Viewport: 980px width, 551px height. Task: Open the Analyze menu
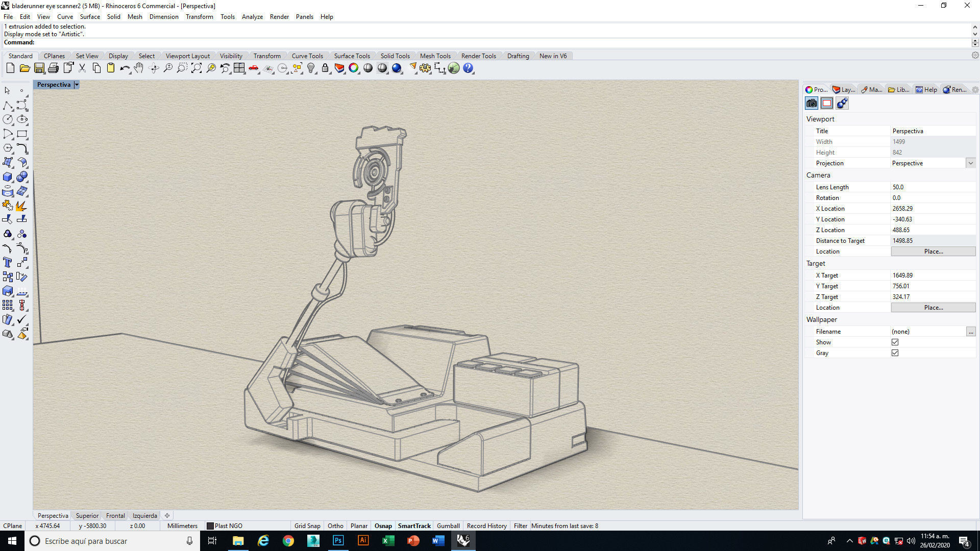pyautogui.click(x=252, y=17)
